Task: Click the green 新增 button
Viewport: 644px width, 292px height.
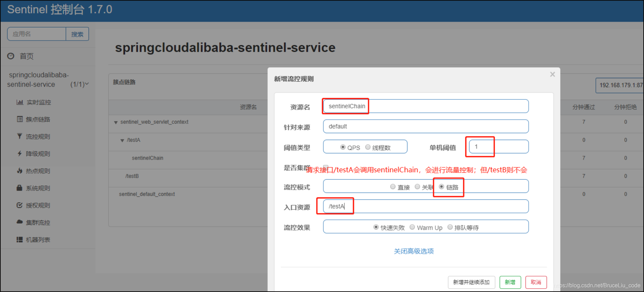Action: pos(510,282)
